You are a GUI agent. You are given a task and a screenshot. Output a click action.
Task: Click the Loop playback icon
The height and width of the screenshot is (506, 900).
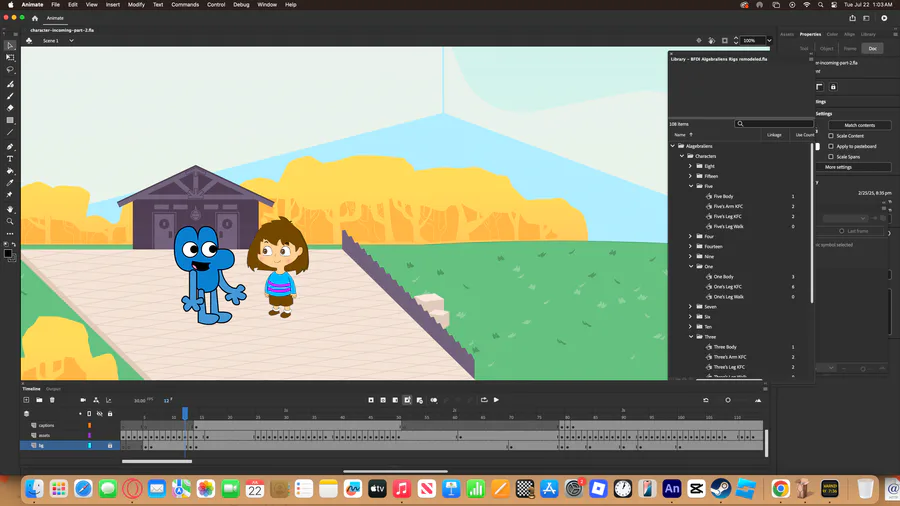click(x=484, y=400)
